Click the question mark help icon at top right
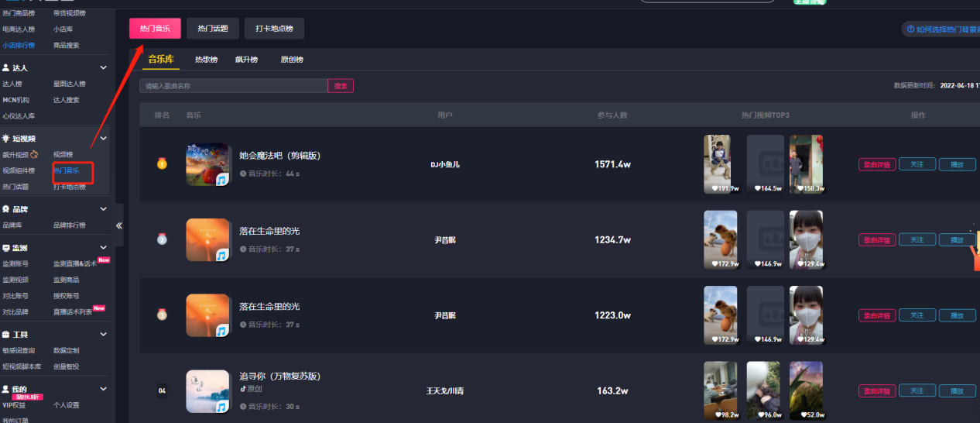 coord(910,29)
